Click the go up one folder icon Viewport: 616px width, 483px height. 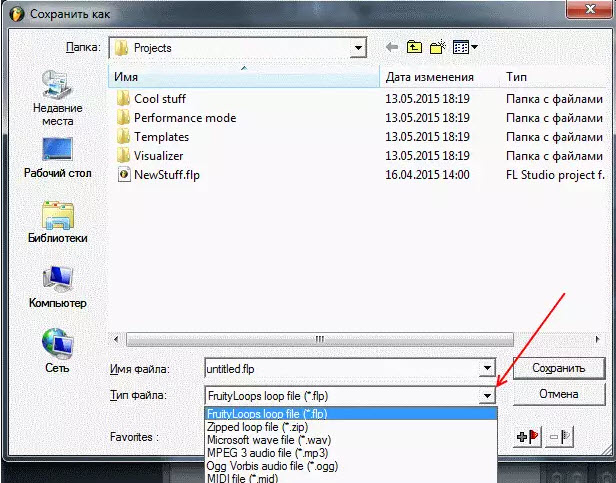[414, 47]
